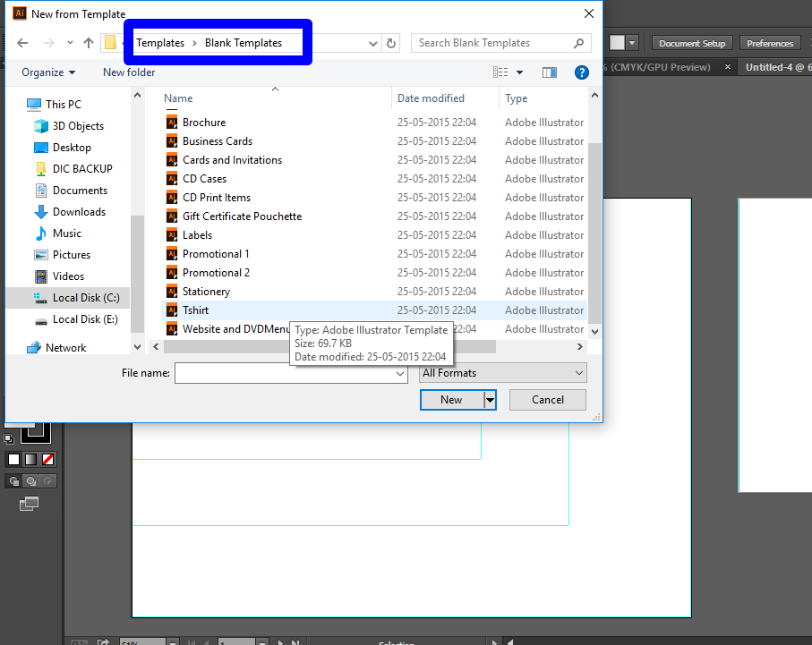Select Network in navigation pane
This screenshot has width=812, height=645.
click(56, 348)
